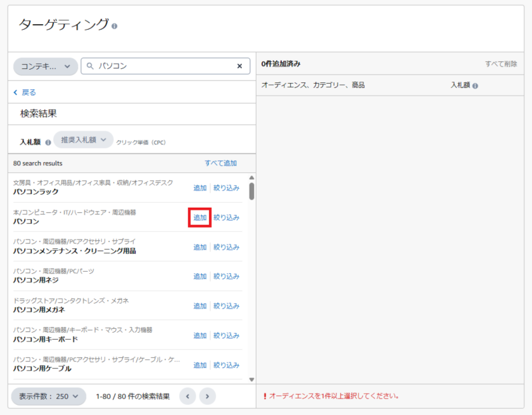The image size is (532, 415).
Task: Click the 戻る back link
Action: pos(25,93)
